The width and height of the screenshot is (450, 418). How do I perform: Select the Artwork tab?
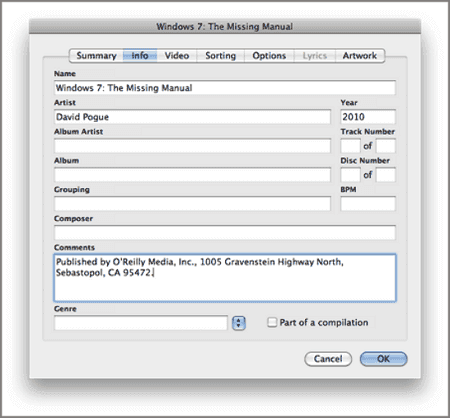coord(360,56)
